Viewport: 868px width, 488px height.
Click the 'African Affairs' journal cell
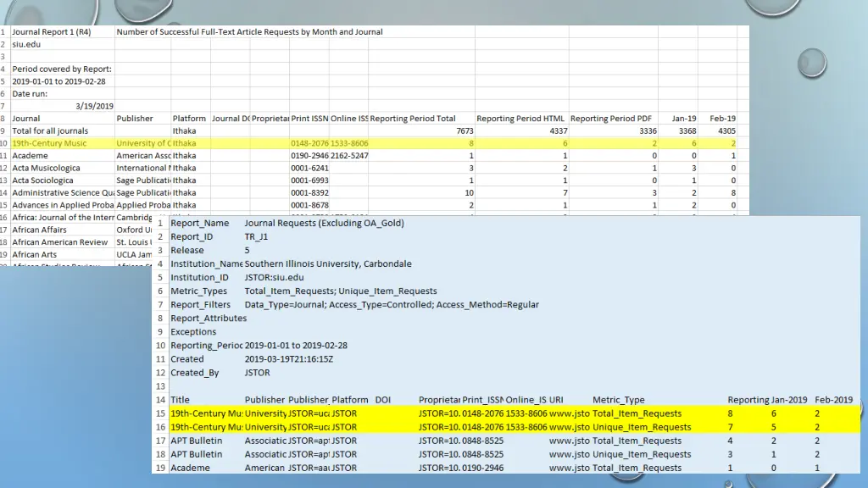pos(39,230)
